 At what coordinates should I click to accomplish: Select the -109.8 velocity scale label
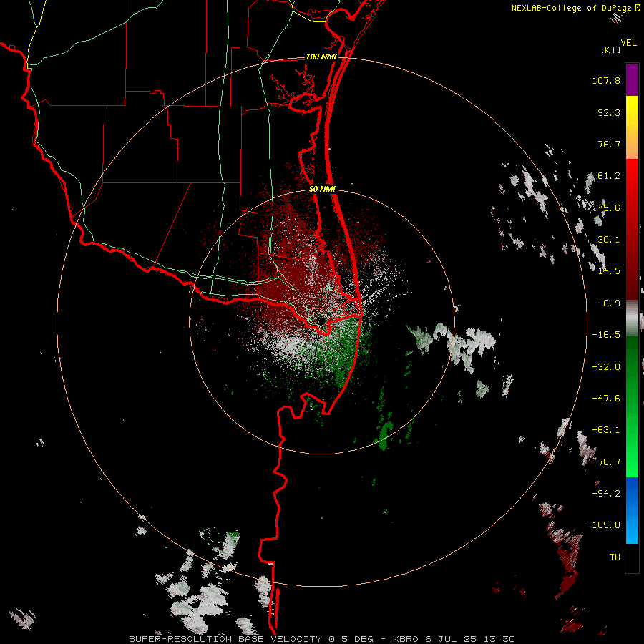(603, 525)
